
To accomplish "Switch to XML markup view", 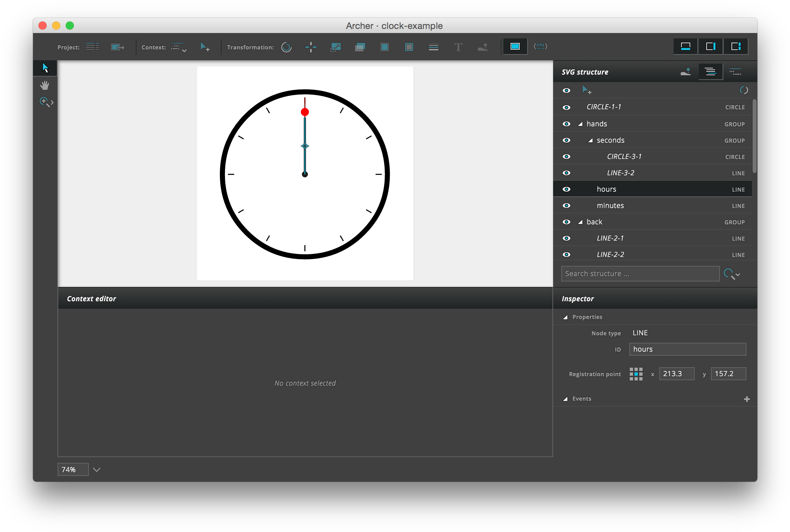I will [x=540, y=46].
